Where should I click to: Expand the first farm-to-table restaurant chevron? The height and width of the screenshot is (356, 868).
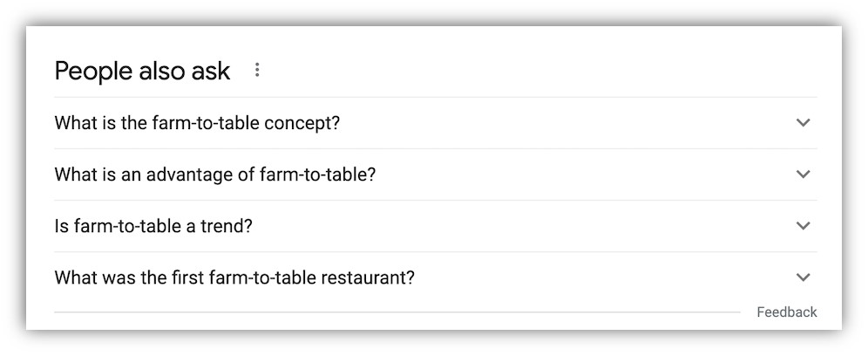click(804, 277)
